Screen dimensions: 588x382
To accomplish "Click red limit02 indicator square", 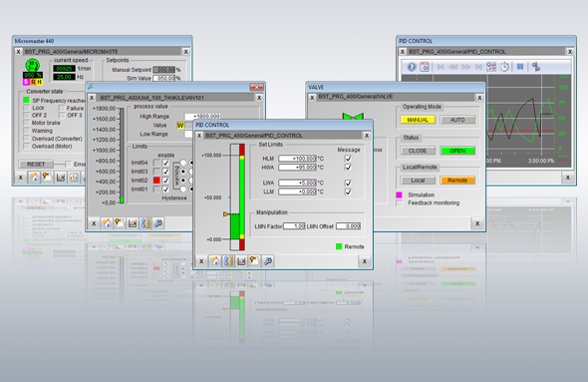I will click(x=156, y=181).
